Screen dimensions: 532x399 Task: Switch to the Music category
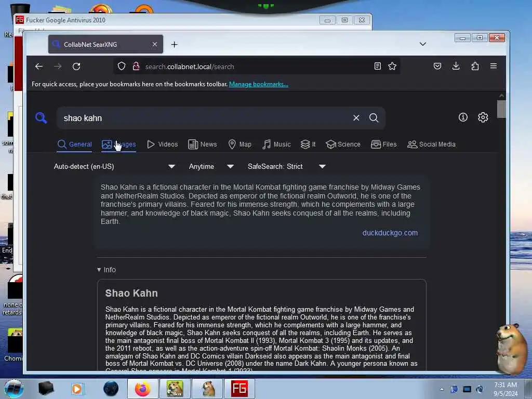pos(276,144)
